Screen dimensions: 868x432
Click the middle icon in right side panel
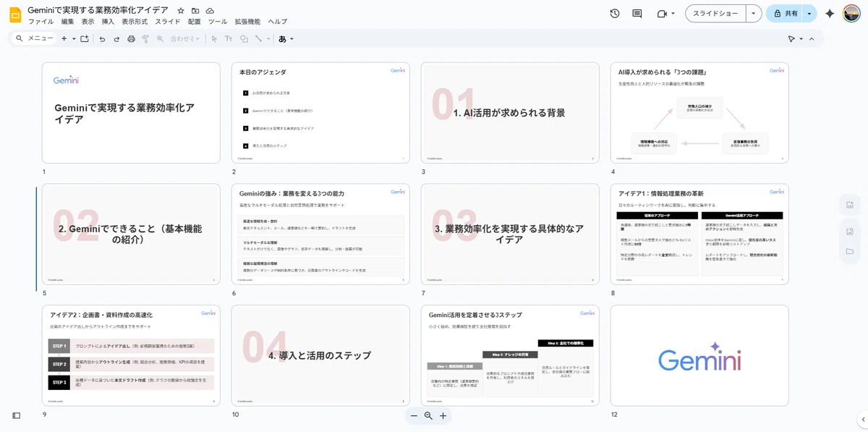tap(849, 231)
